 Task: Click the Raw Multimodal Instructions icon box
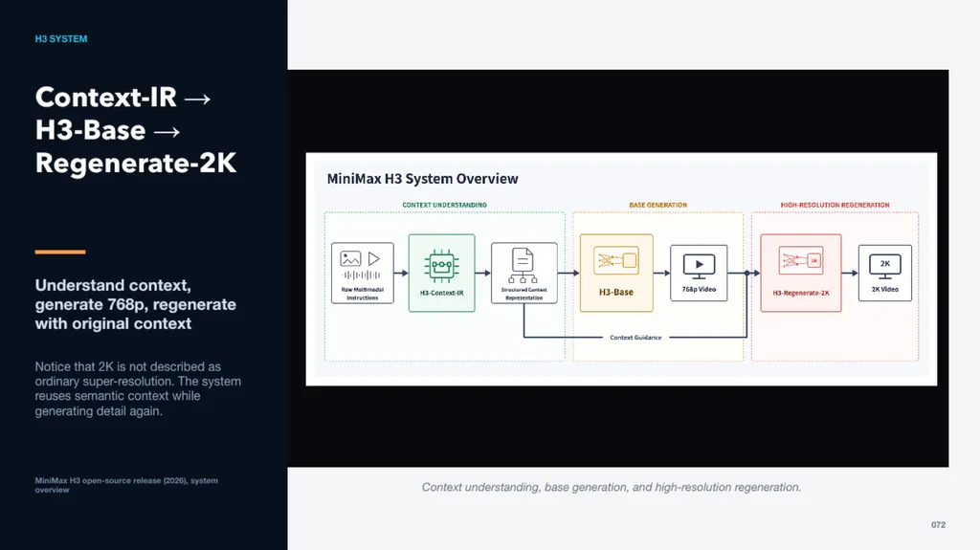[363, 274]
